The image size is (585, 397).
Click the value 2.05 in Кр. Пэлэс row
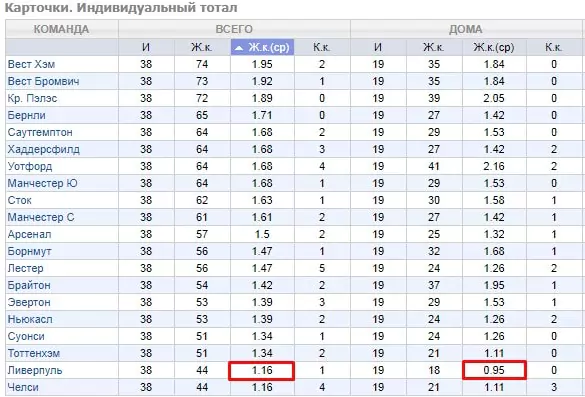click(494, 99)
